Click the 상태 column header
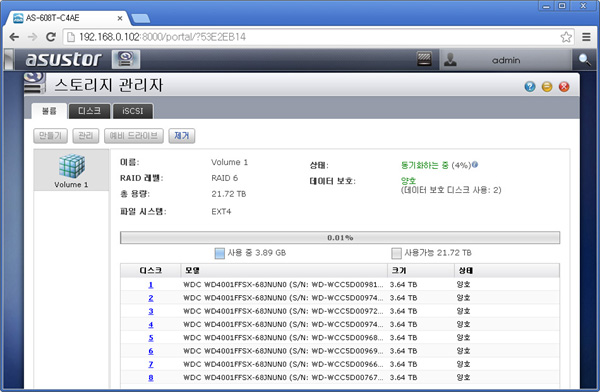Screen dimensions: 600x392 (507, 270)
